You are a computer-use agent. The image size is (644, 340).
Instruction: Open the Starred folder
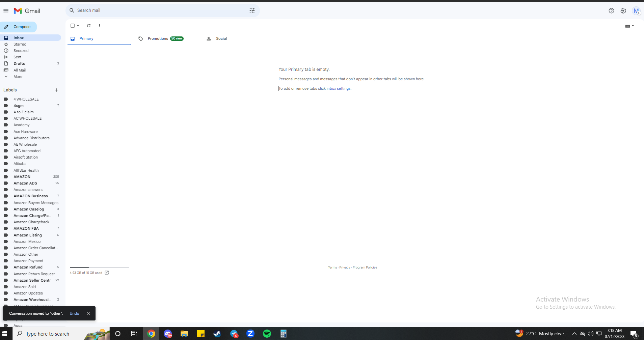[x=31, y=44]
